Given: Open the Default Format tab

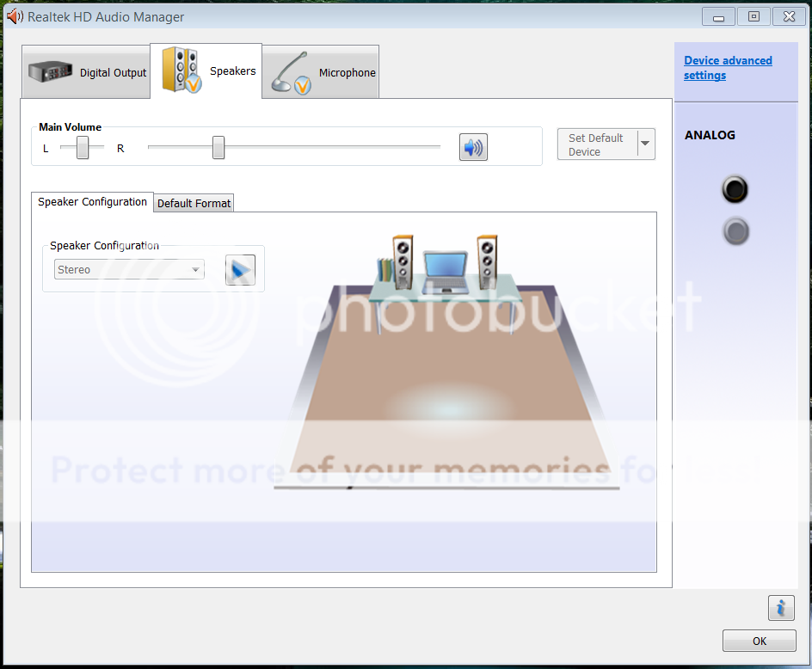Looking at the screenshot, I should pyautogui.click(x=194, y=204).
